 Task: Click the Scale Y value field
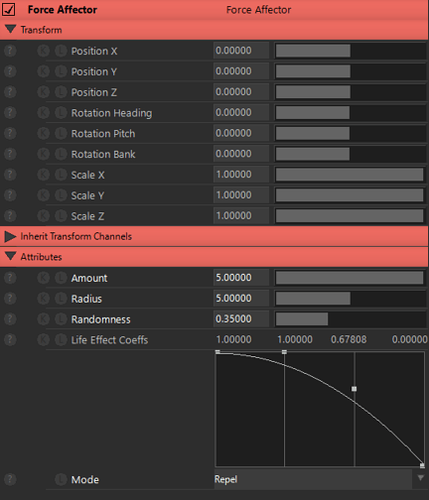241,195
